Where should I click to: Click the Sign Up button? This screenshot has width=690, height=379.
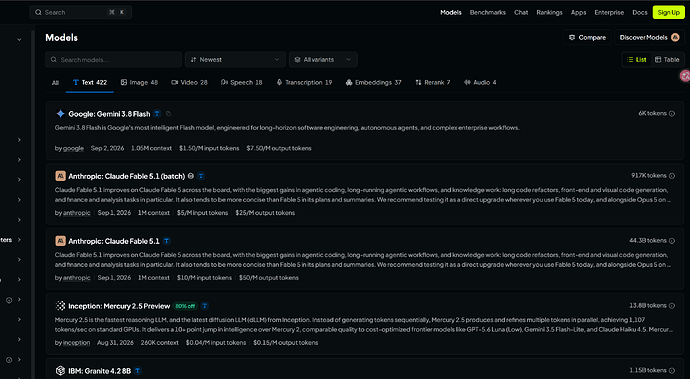668,12
